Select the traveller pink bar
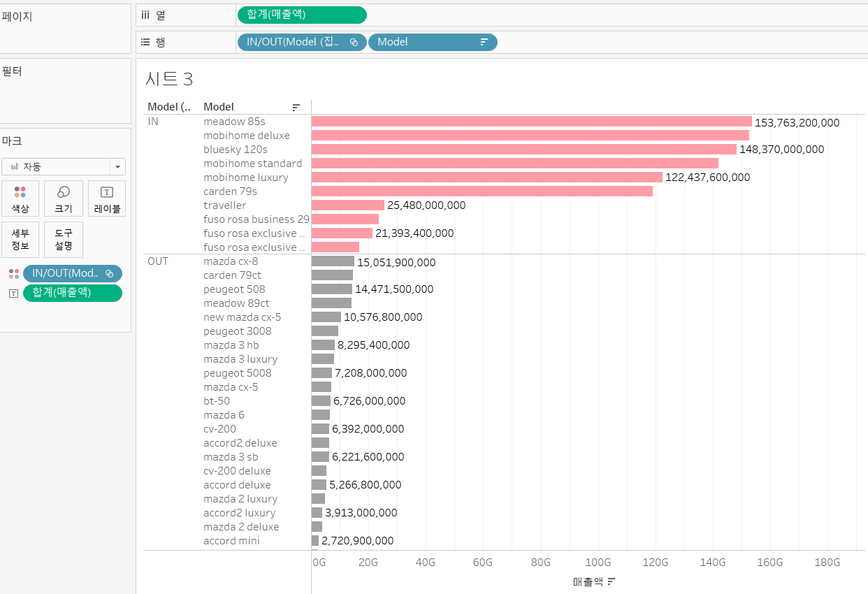868x594 pixels. coord(348,205)
